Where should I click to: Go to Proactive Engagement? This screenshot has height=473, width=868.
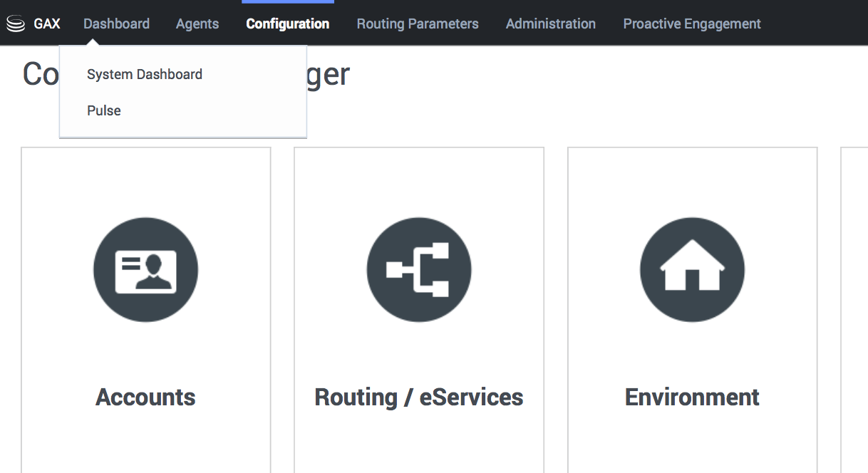[691, 24]
